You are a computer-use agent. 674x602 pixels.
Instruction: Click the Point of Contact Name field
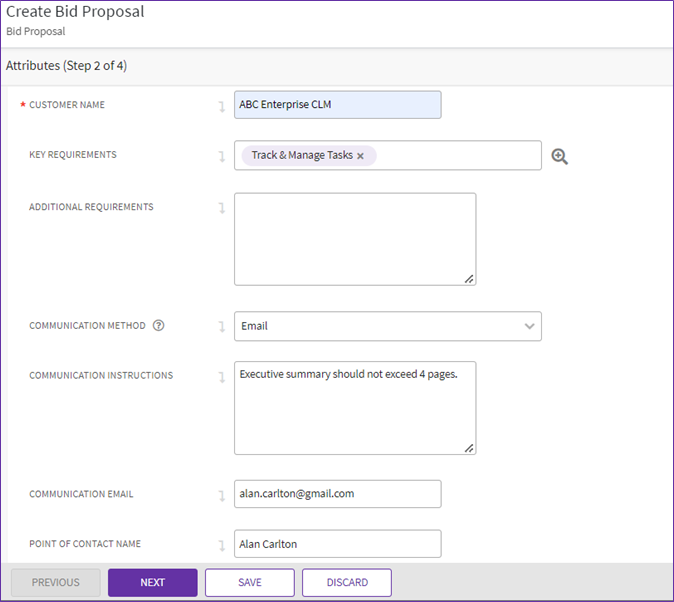tap(337, 544)
